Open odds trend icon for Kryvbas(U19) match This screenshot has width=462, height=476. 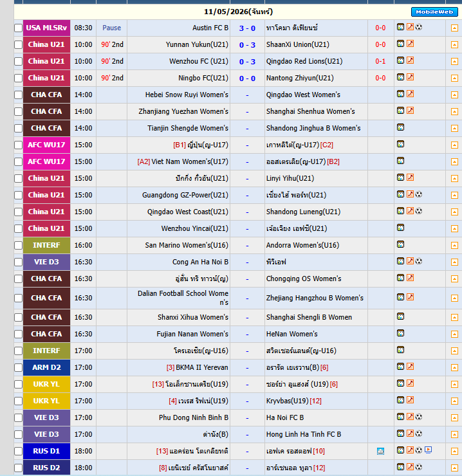click(x=410, y=400)
